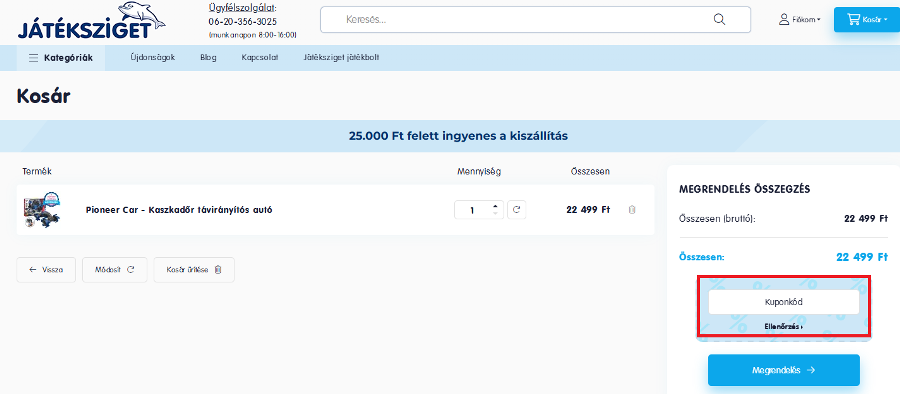Open the Fiókom account dropdown

click(800, 20)
